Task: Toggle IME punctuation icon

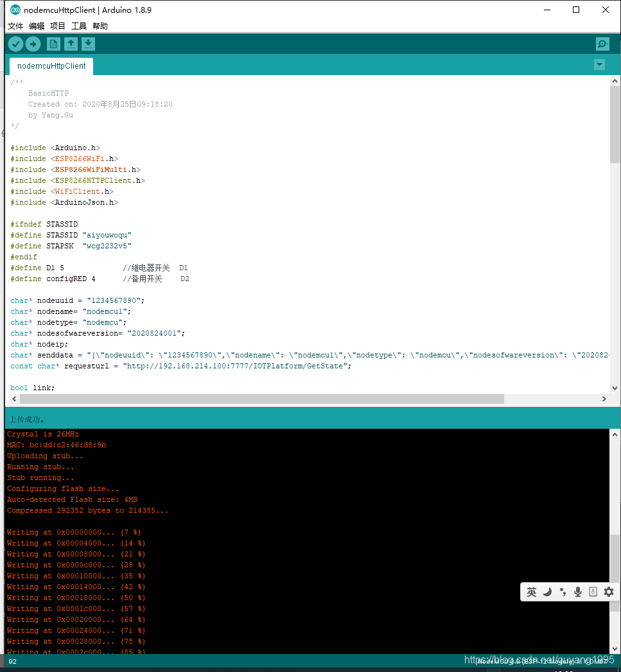Action: [563, 592]
